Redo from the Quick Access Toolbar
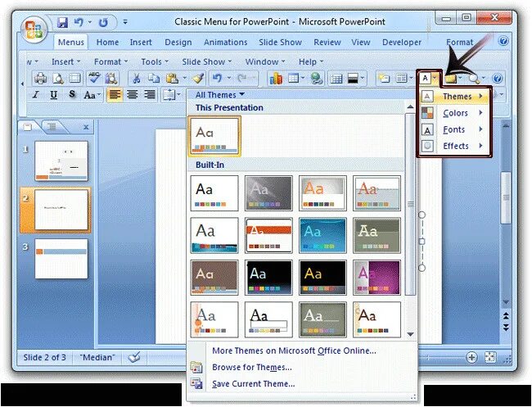This screenshot has width=532, height=407. pos(103,22)
